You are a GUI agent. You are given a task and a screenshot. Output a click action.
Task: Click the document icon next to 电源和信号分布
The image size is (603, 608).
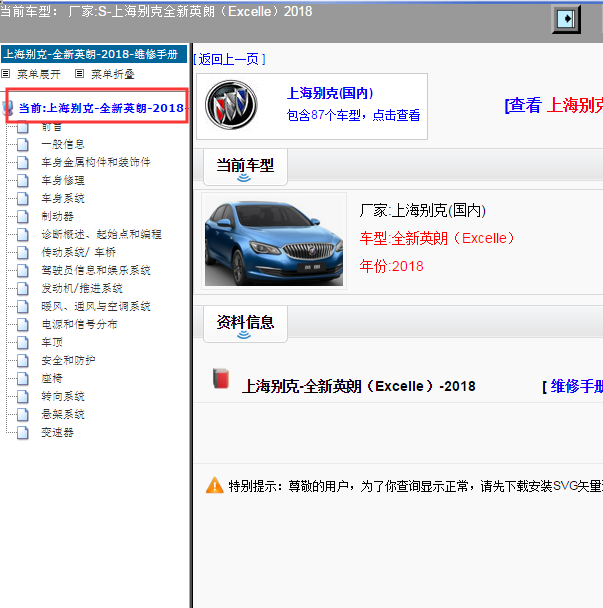pyautogui.click(x=23, y=325)
